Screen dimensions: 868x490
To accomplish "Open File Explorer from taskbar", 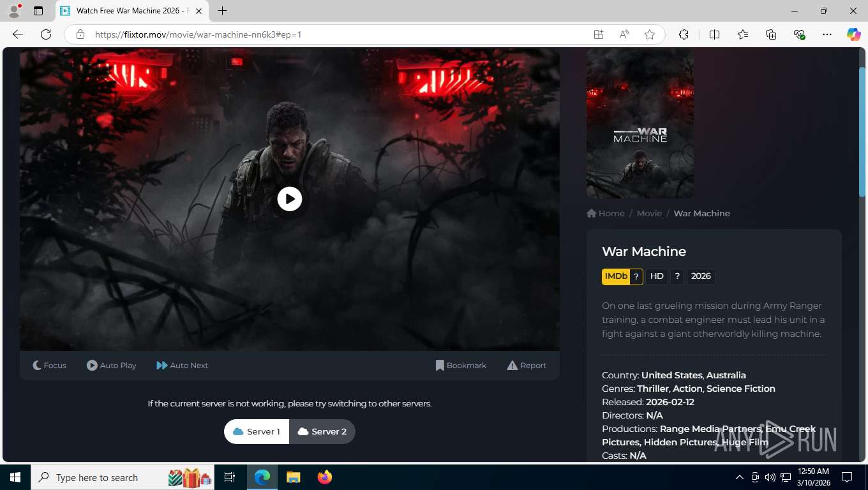I will 293,477.
